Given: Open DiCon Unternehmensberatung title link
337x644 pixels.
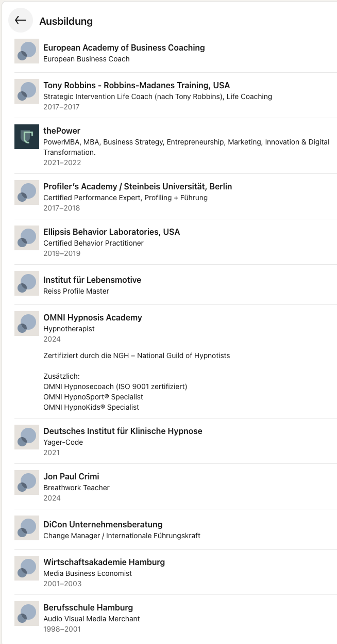Looking at the screenshot, I should (103, 524).
